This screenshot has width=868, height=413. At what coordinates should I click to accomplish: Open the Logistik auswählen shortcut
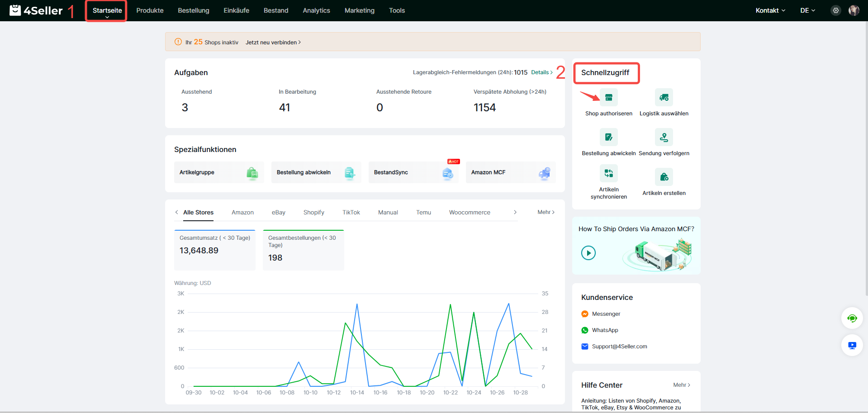point(664,98)
